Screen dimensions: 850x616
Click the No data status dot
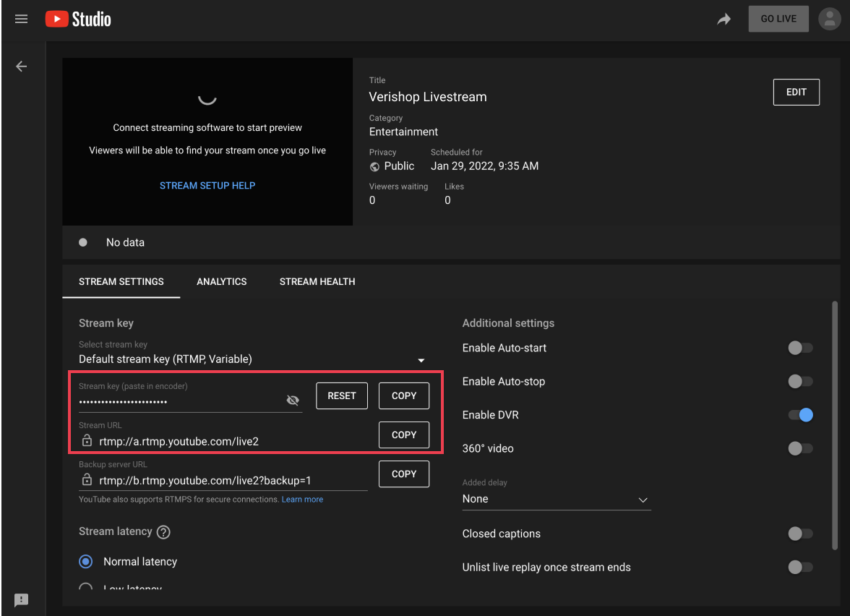click(x=83, y=242)
